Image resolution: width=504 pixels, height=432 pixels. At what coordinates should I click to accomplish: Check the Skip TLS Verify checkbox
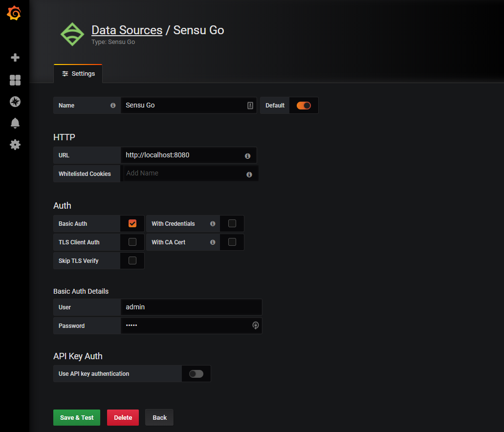click(132, 260)
